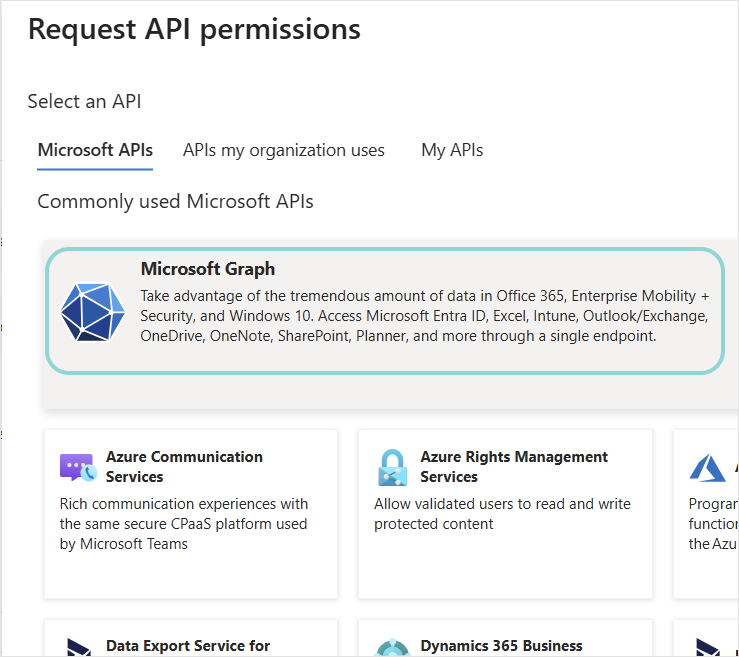Click the 'Rich communication experiences' description text
This screenshot has height=657, width=739.
tap(184, 524)
